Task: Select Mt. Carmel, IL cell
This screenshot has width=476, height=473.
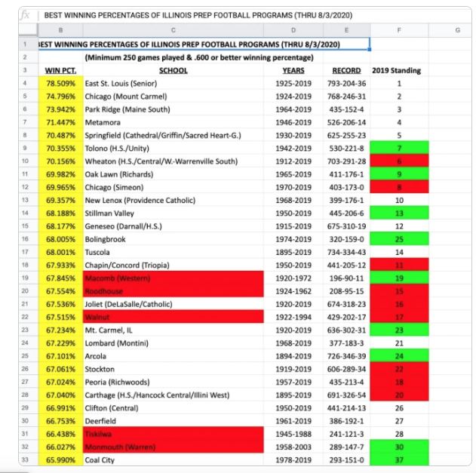Action: coord(173,330)
